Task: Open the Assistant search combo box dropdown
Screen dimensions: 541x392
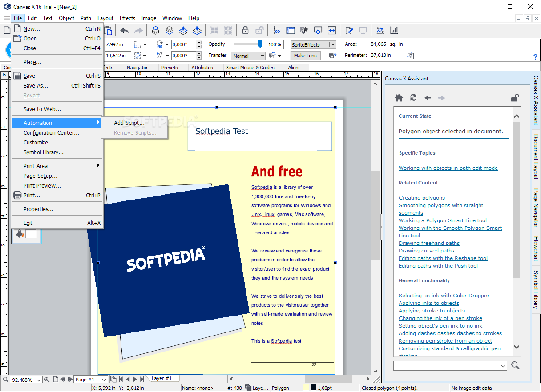Action: click(503, 366)
